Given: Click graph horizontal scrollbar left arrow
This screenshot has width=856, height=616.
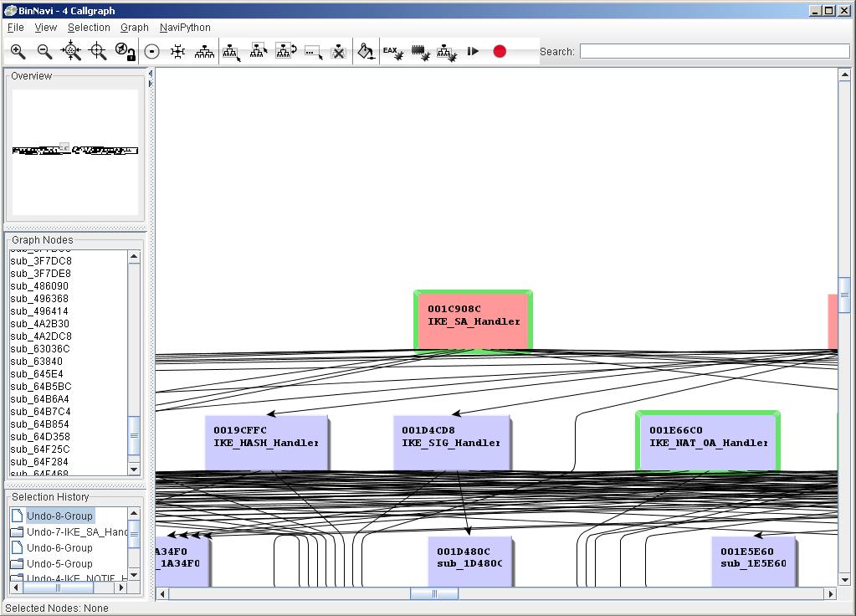Looking at the screenshot, I should tap(162, 593).
